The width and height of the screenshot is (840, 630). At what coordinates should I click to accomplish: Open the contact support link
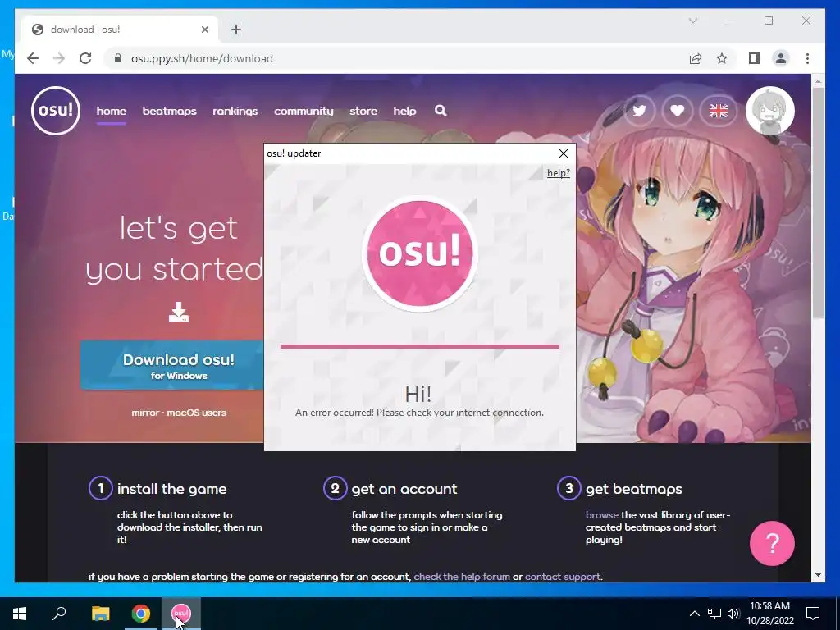(x=563, y=577)
